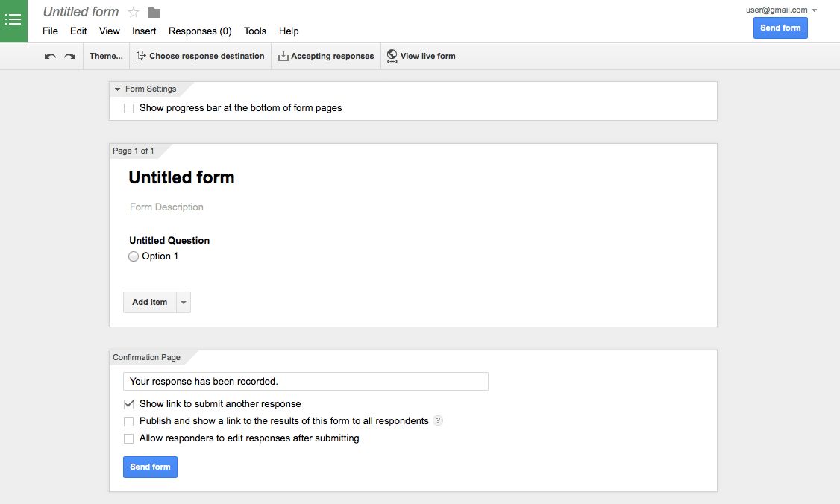The image size is (840, 504).
Task: Check Allow responders to edit responses
Action: point(129,438)
